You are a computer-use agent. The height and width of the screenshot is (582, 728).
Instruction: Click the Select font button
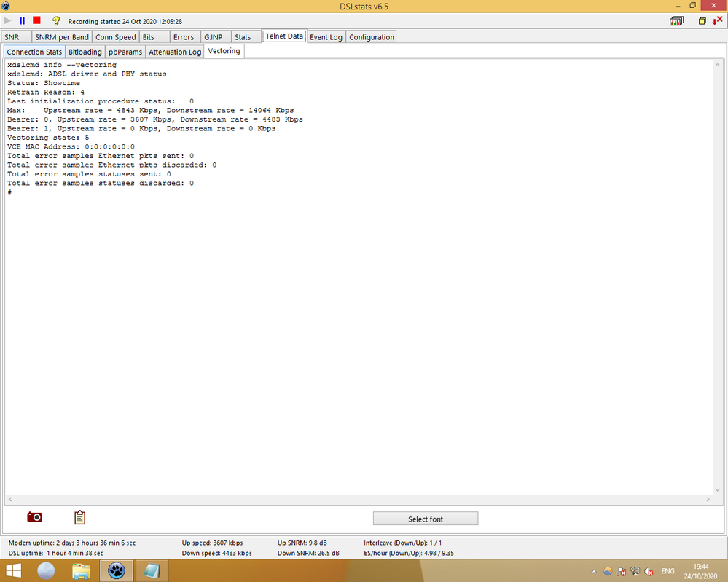click(x=425, y=519)
